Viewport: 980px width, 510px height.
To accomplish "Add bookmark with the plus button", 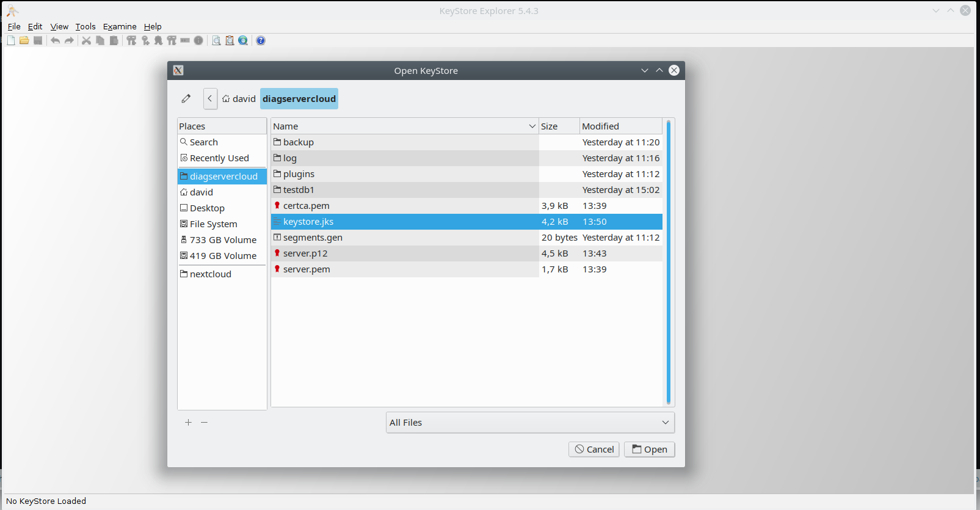I will tap(188, 422).
